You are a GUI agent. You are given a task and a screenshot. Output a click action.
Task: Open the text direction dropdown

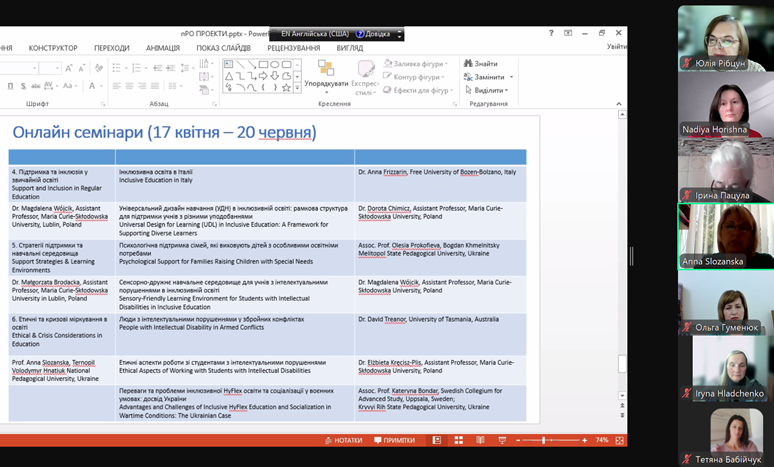pos(205,63)
